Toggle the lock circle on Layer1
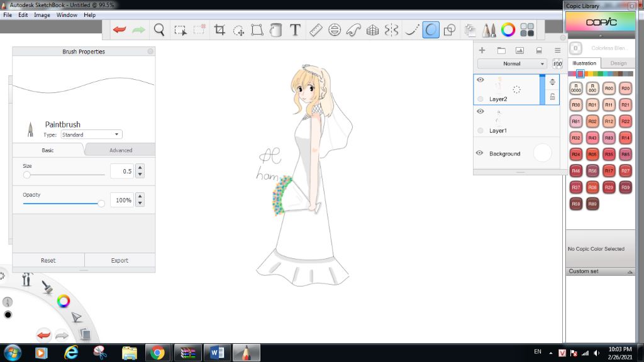The width and height of the screenshot is (644, 362). pos(480,130)
